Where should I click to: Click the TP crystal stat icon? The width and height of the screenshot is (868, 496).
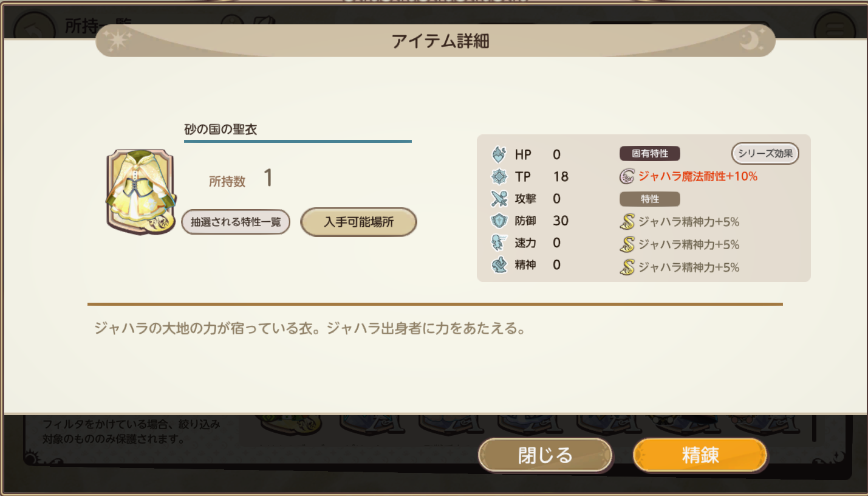pos(499,176)
